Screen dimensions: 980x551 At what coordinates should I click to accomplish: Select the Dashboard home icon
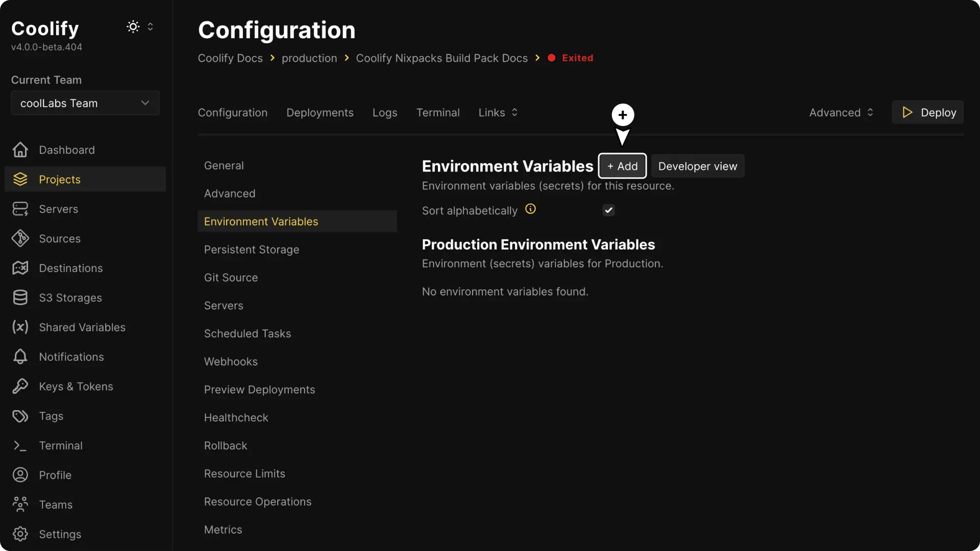coord(20,149)
